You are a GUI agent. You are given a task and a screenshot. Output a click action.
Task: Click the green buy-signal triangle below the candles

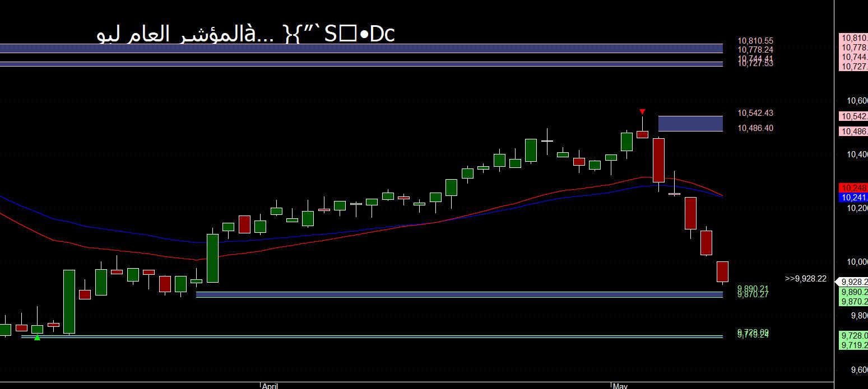click(37, 338)
